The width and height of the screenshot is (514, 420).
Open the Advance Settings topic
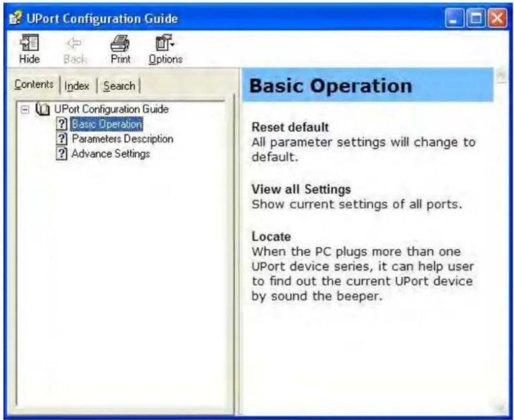(111, 153)
